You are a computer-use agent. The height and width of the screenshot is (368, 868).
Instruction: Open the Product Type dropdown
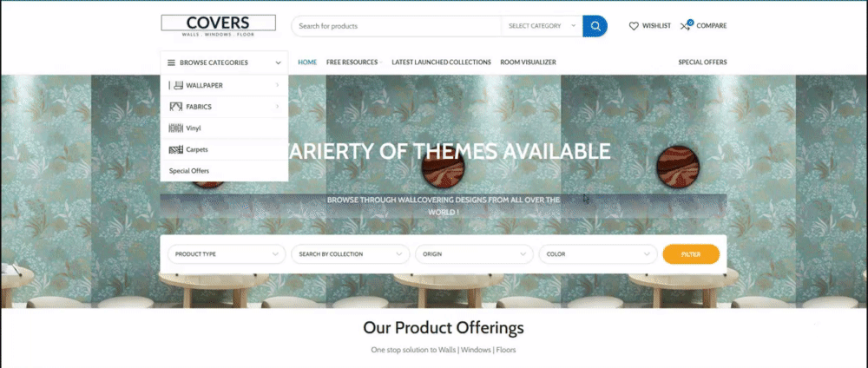point(227,254)
